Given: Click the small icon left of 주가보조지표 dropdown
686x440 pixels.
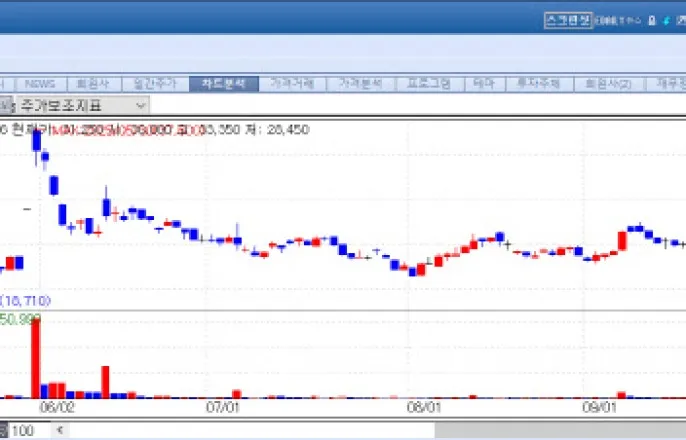Looking at the screenshot, I should pos(6,105).
